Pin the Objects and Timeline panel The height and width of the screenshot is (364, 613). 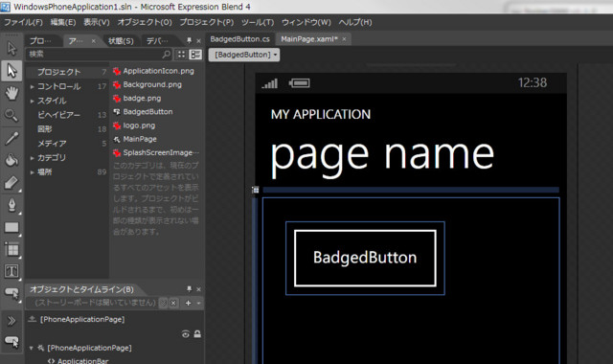pos(190,289)
